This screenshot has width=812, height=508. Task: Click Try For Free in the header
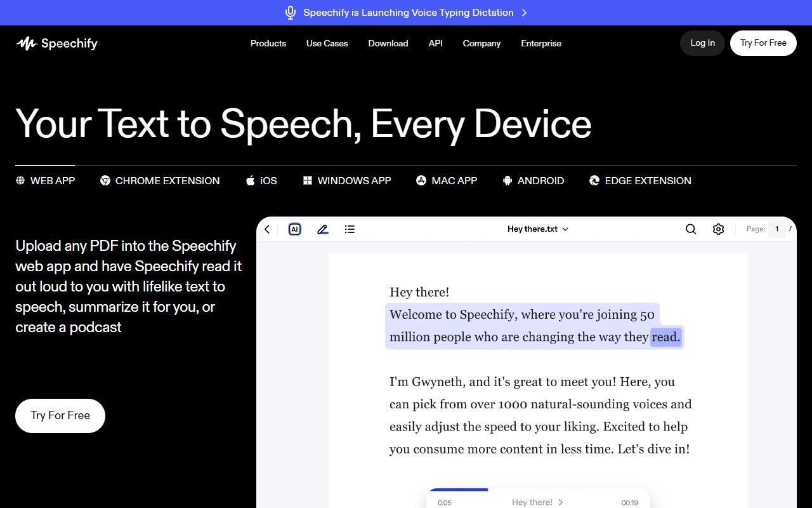click(763, 43)
